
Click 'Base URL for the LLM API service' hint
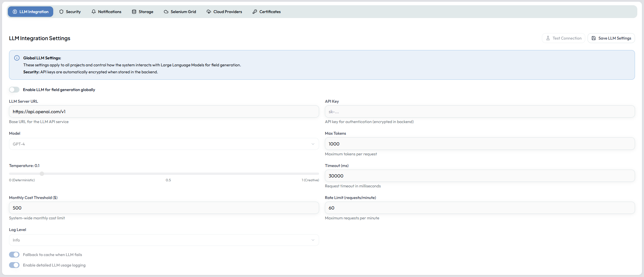point(39,122)
